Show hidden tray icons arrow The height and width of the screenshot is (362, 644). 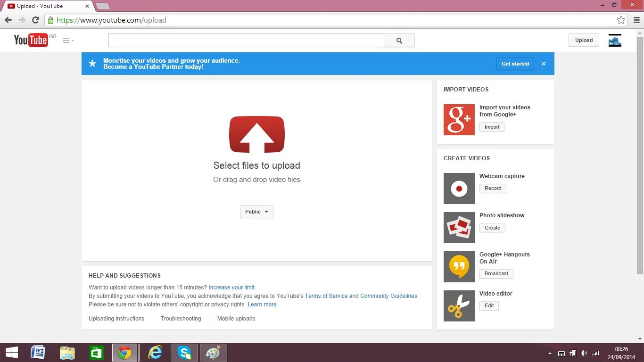(x=550, y=353)
